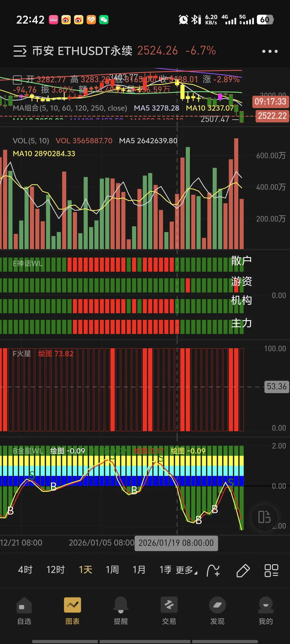Select the 1季 timeframe
This screenshot has width=290, height=644.
[166, 570]
